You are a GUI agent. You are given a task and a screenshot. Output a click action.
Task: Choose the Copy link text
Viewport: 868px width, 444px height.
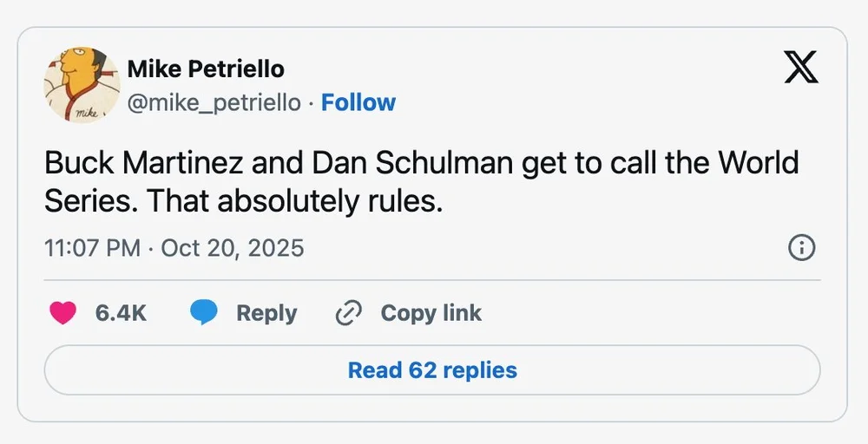(431, 313)
